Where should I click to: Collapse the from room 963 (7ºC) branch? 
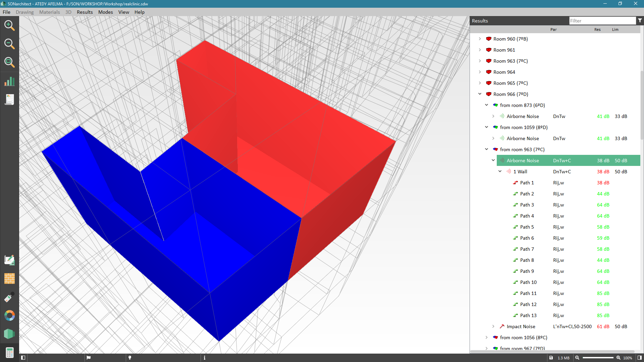[487, 149]
